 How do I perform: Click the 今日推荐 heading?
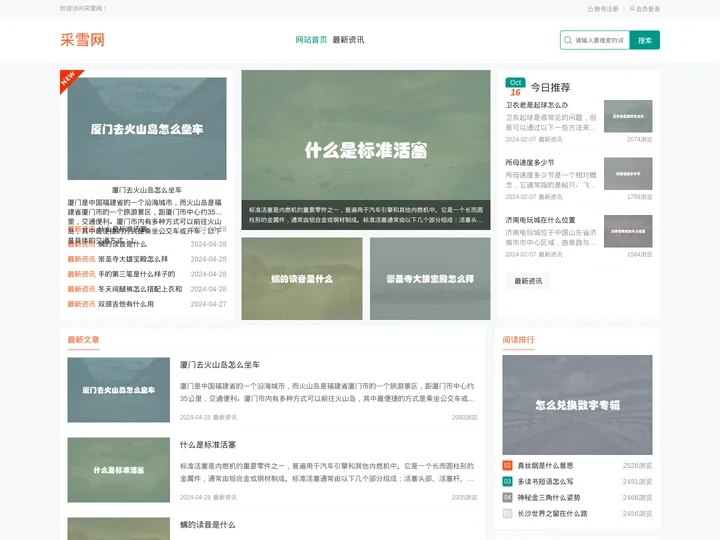(x=550, y=87)
